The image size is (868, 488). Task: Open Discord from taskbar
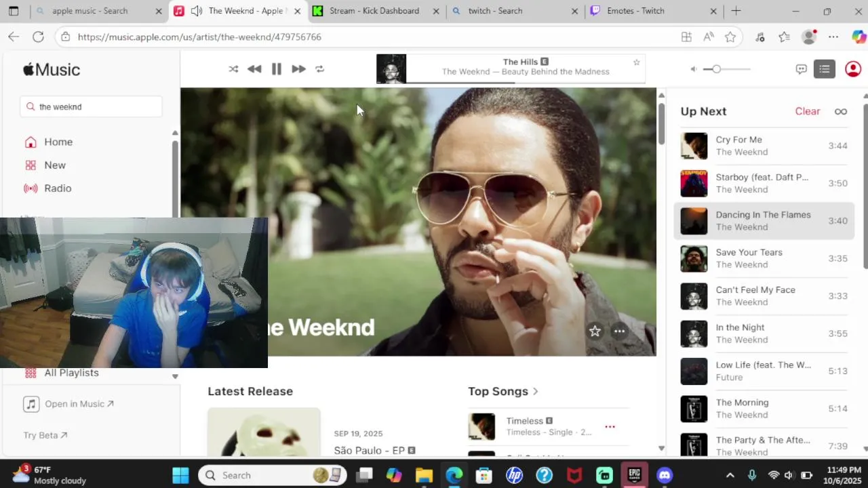665,475
